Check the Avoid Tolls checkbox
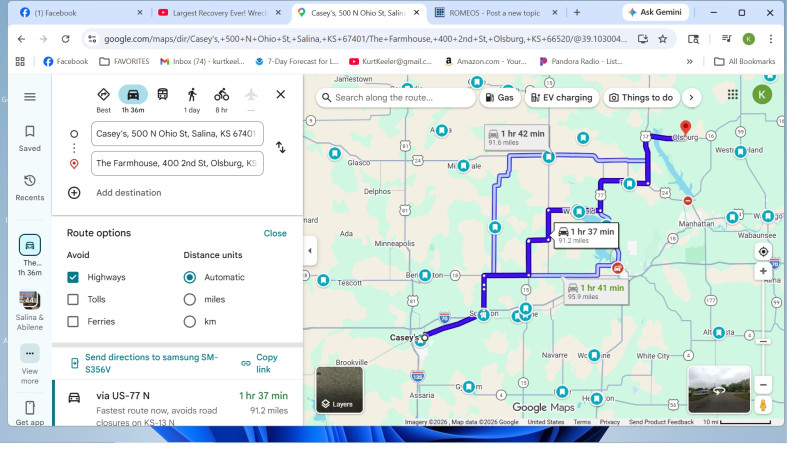The height and width of the screenshot is (457, 800). point(73,300)
